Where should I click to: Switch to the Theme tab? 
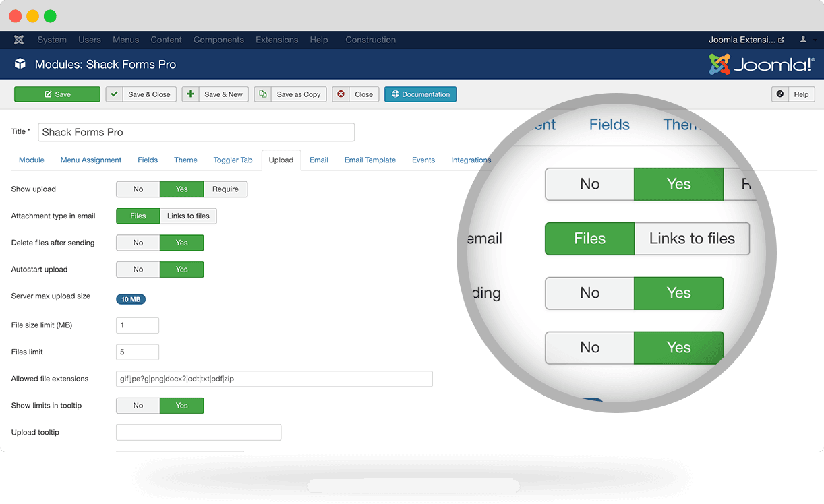point(185,160)
